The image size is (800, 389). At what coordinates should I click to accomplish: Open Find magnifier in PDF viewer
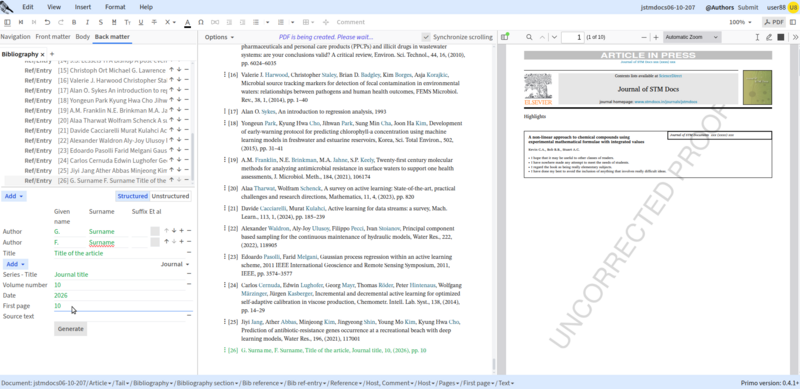point(529,37)
